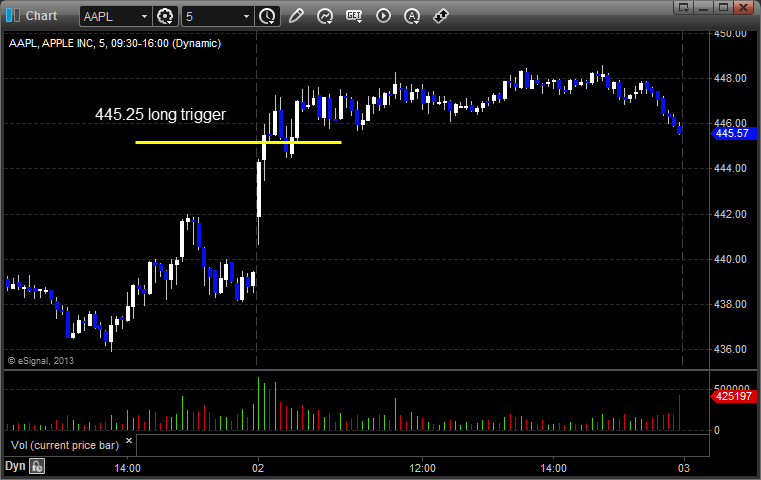761x480 pixels.
Task: Click the '445.25 long trigger' text annotation
Action: 161,115
